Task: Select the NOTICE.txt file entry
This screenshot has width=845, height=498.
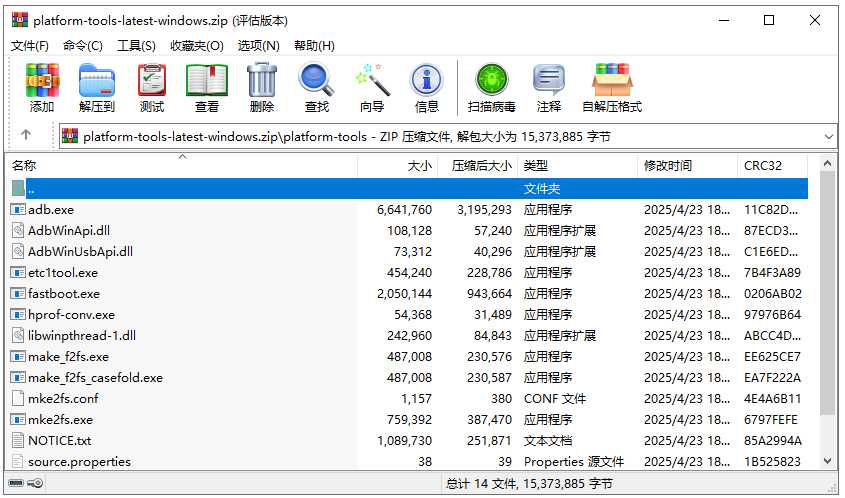Action: point(59,441)
